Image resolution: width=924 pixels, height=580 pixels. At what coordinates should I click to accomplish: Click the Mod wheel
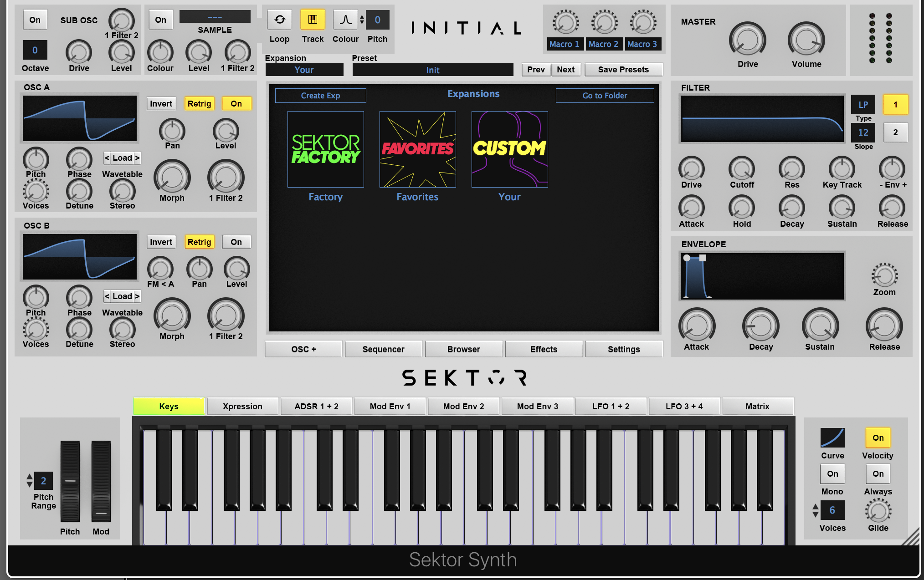click(101, 481)
